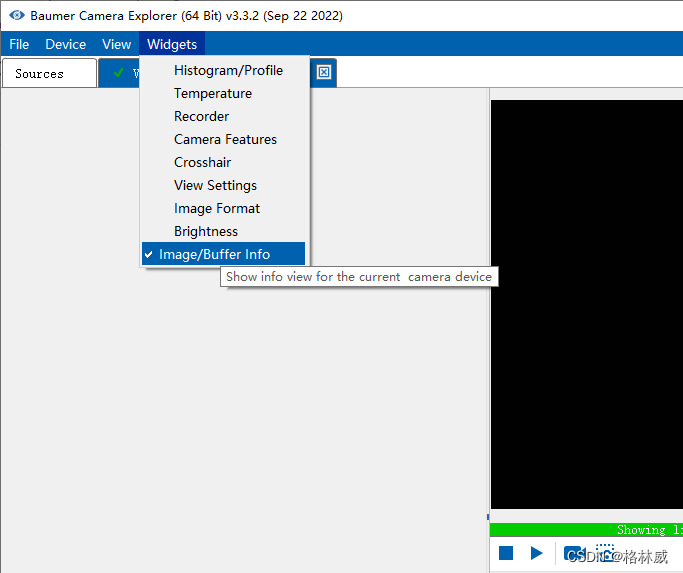Click the video record camera icon
This screenshot has height=573, width=683.
(574, 553)
